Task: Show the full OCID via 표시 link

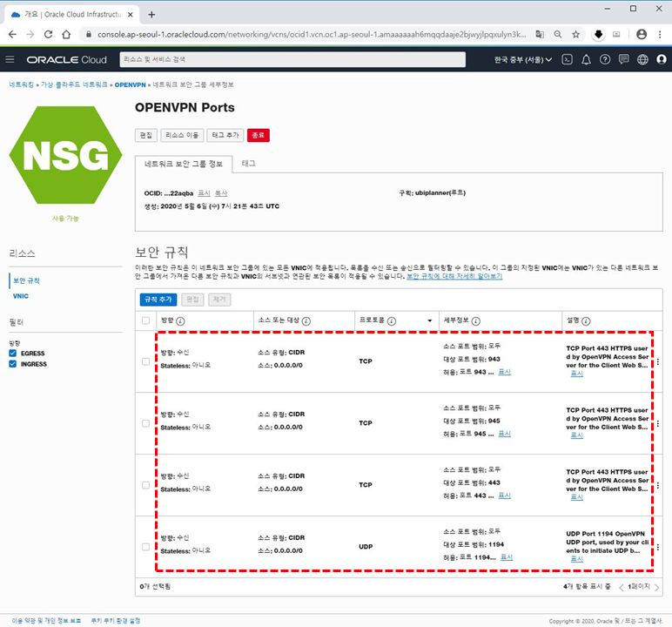Action: point(204,193)
